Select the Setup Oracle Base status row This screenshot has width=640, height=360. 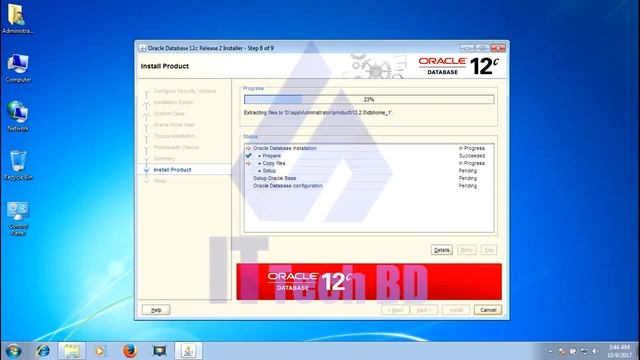(369, 178)
